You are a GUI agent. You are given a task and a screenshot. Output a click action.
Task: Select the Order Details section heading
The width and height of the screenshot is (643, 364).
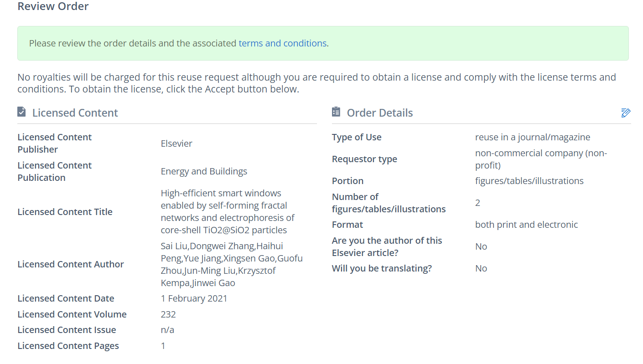pyautogui.click(x=379, y=113)
